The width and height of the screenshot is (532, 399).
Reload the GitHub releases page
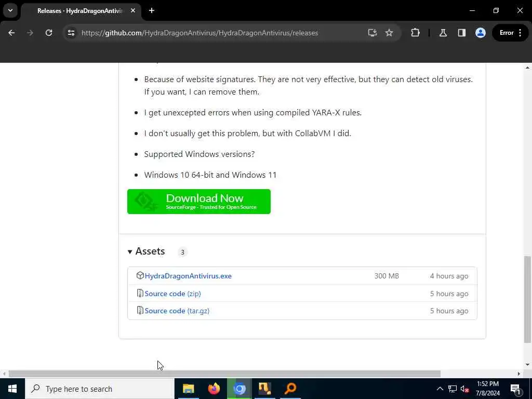[x=49, y=33]
